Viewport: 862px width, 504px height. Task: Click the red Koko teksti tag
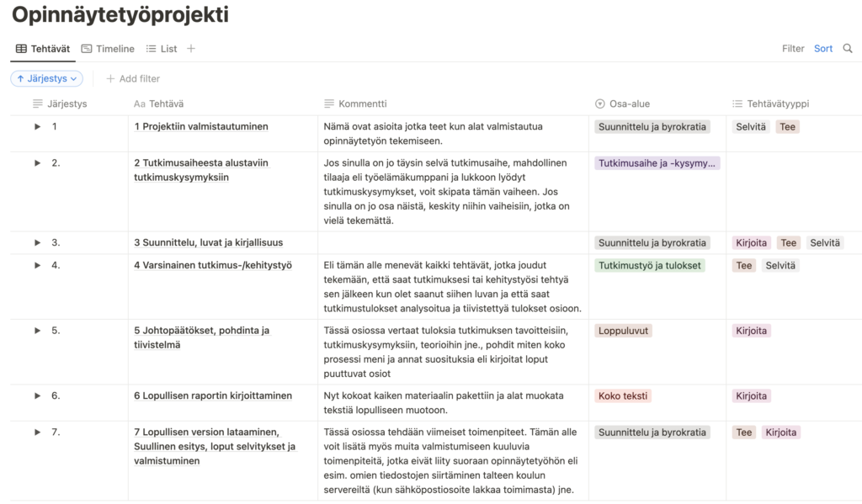pyautogui.click(x=623, y=396)
